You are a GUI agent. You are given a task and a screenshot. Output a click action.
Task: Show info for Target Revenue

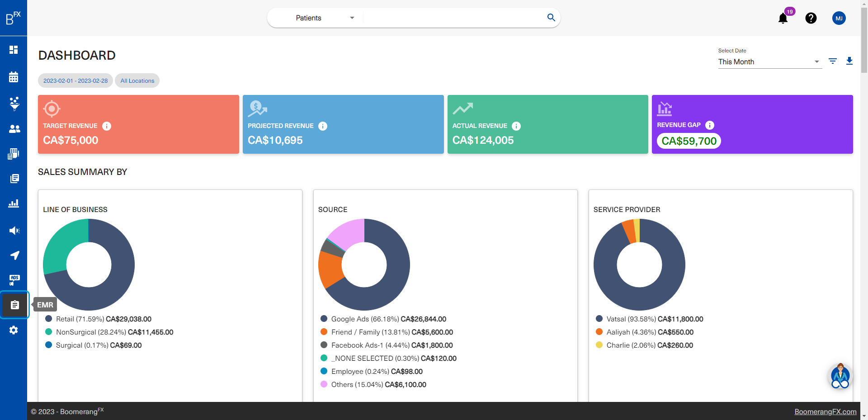pyautogui.click(x=107, y=126)
